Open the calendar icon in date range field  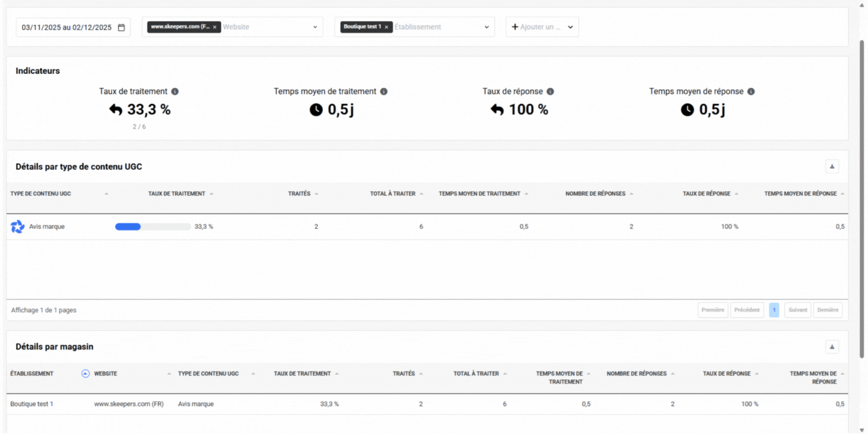coord(122,27)
